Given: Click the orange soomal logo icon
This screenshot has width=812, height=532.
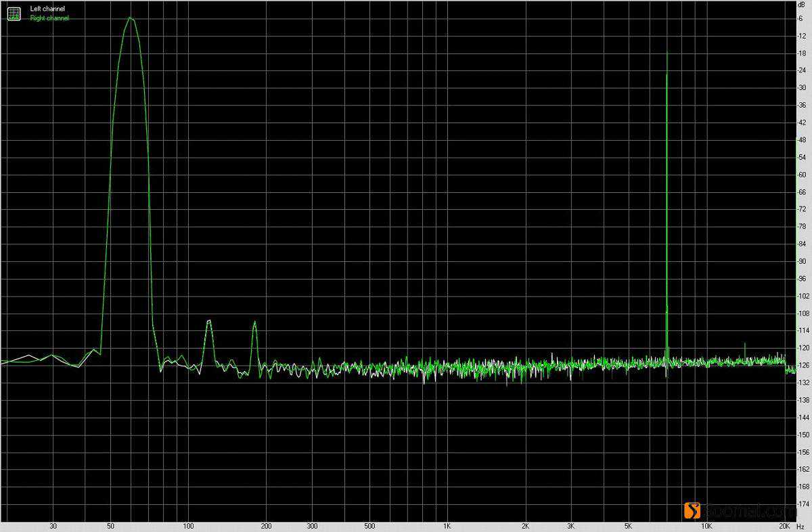Looking at the screenshot, I should 691,511.
